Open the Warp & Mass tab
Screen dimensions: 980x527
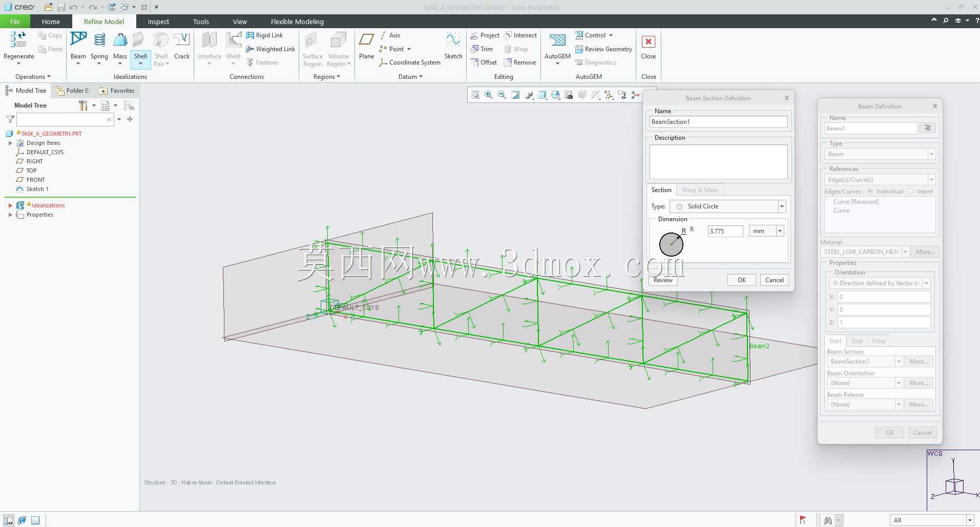click(700, 190)
